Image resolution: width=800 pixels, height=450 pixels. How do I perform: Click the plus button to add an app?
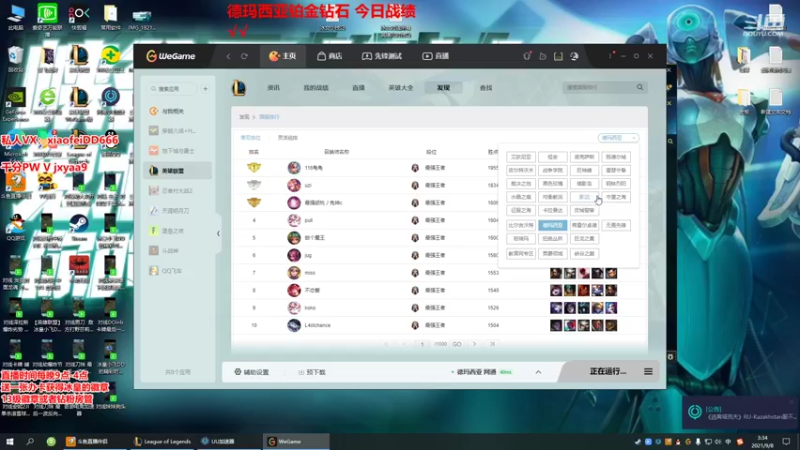(205, 89)
